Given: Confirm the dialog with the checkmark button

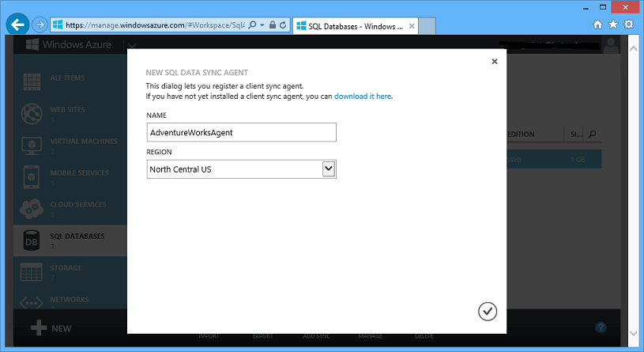Looking at the screenshot, I should (488, 312).
